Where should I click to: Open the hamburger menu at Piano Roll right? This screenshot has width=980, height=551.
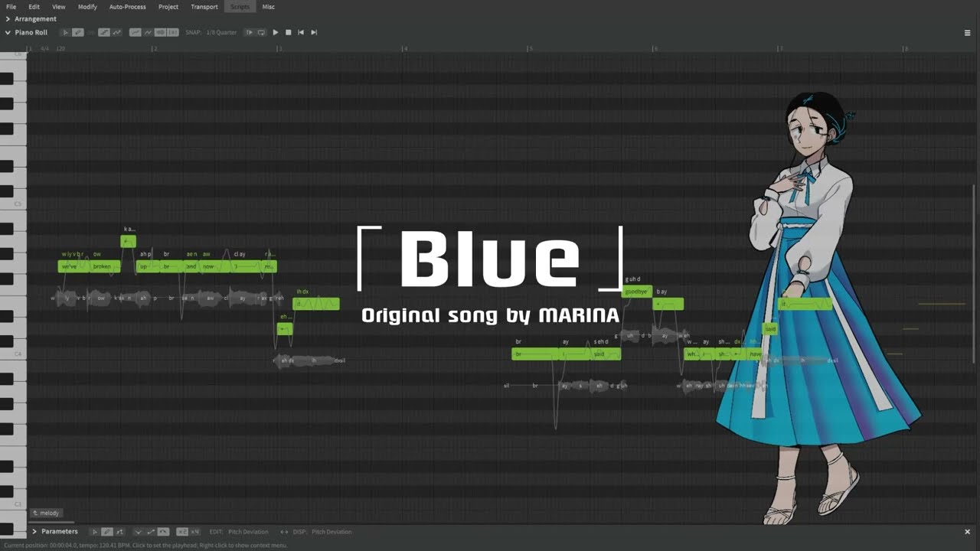click(x=967, y=33)
